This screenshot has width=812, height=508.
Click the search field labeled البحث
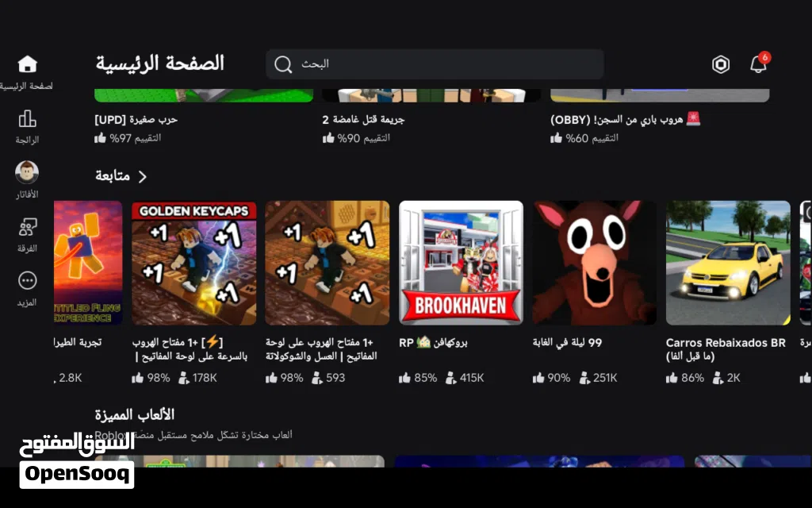tap(435, 64)
